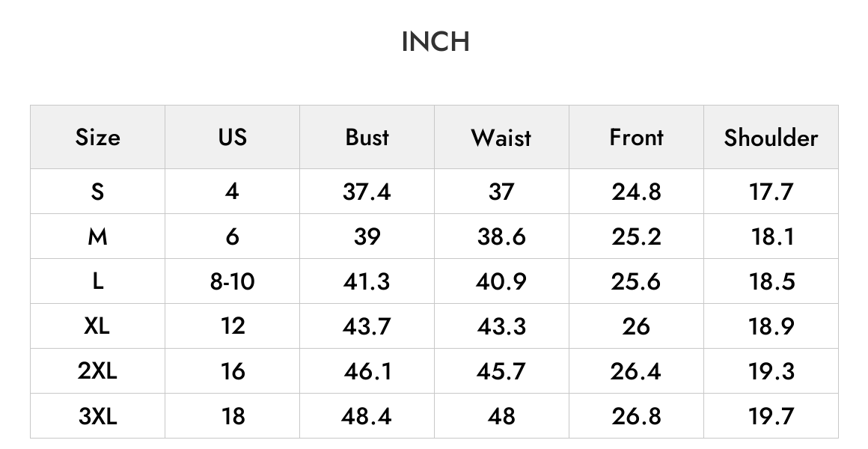Click the Shoulder column header
This screenshot has height=449, width=868.
pyautogui.click(x=771, y=137)
